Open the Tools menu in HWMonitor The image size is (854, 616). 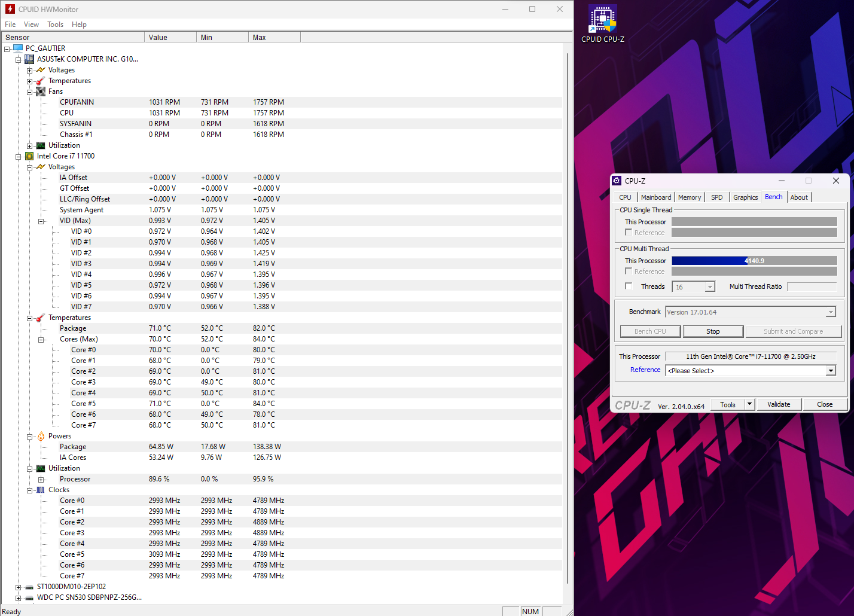[x=55, y=25]
